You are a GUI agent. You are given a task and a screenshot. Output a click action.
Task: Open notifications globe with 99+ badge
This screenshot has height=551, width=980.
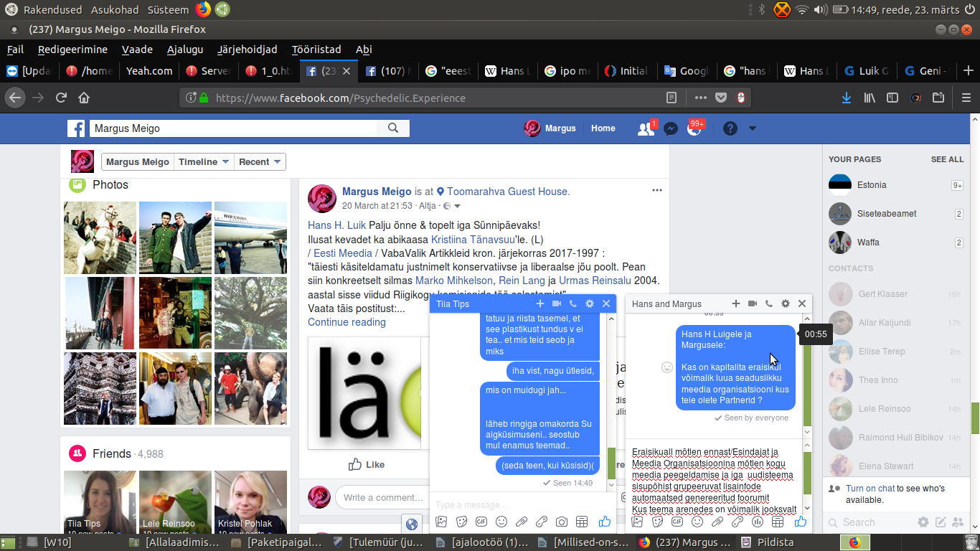tap(694, 128)
